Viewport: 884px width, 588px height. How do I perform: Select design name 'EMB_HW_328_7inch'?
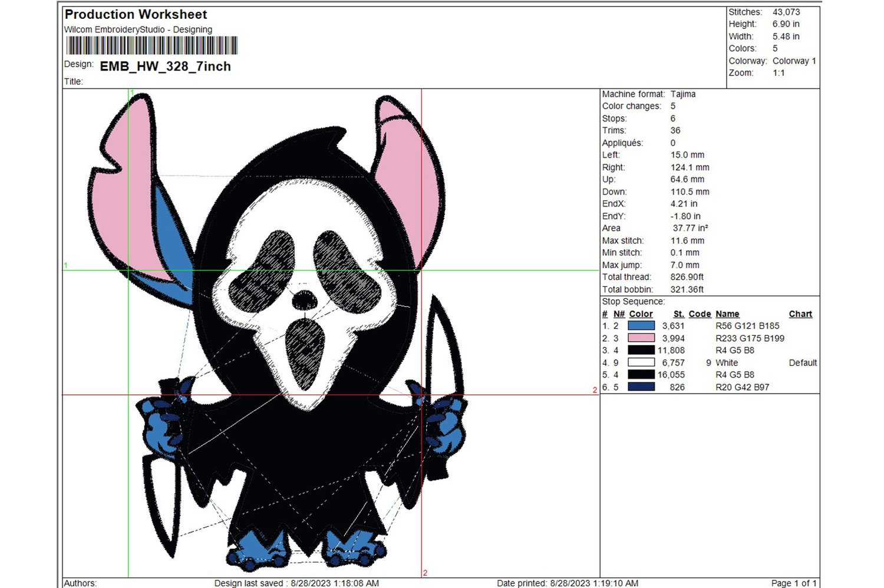click(x=166, y=67)
